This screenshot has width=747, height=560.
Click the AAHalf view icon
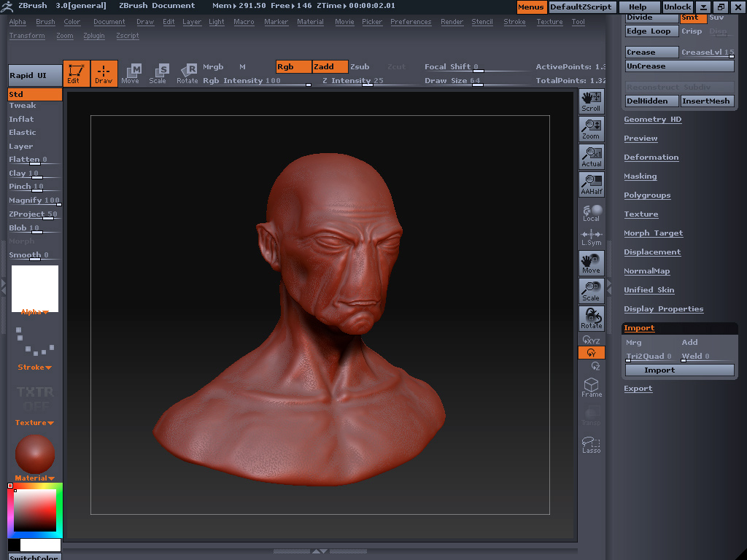coord(591,184)
